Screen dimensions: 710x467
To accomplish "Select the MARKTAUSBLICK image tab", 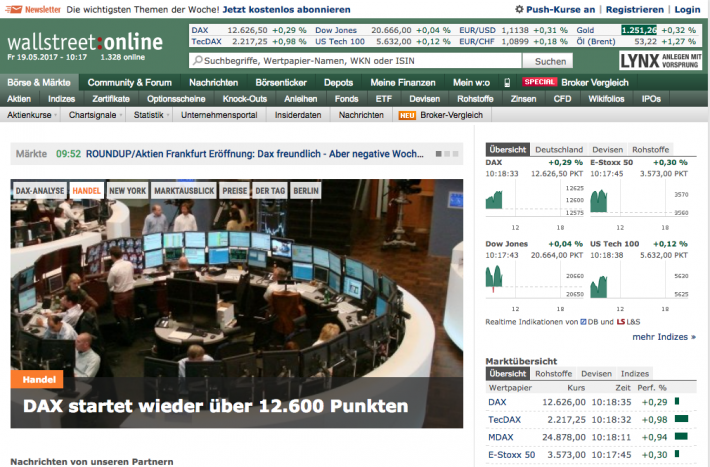I will pyautogui.click(x=184, y=191).
